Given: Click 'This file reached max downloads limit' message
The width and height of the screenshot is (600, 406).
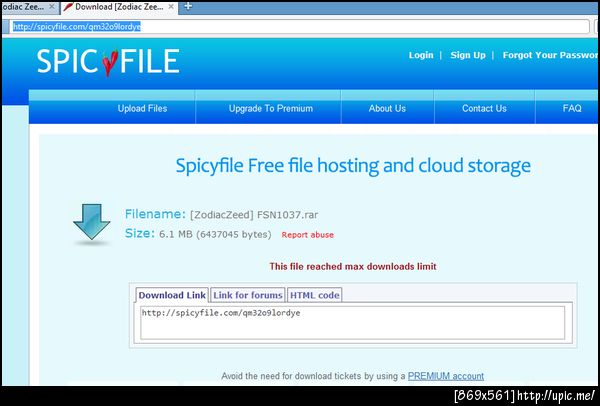Looking at the screenshot, I should coord(353,266).
